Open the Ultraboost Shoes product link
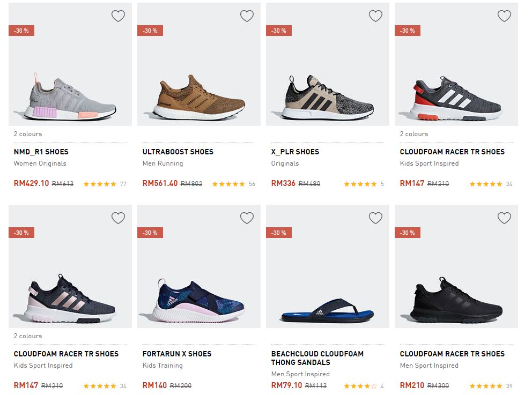The image size is (532, 395). pos(178,152)
